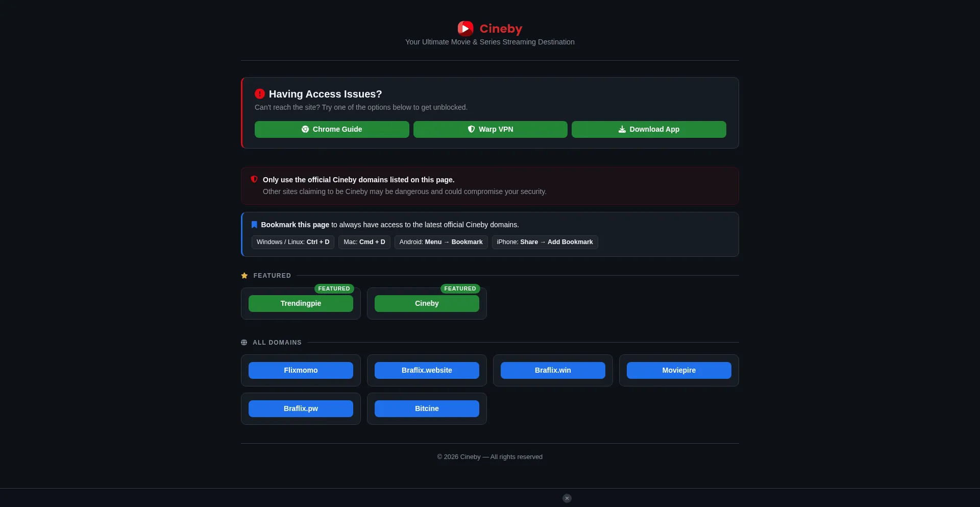Dismiss the bottom bar with the X button
Image resolution: width=980 pixels, height=507 pixels.
(x=567, y=498)
